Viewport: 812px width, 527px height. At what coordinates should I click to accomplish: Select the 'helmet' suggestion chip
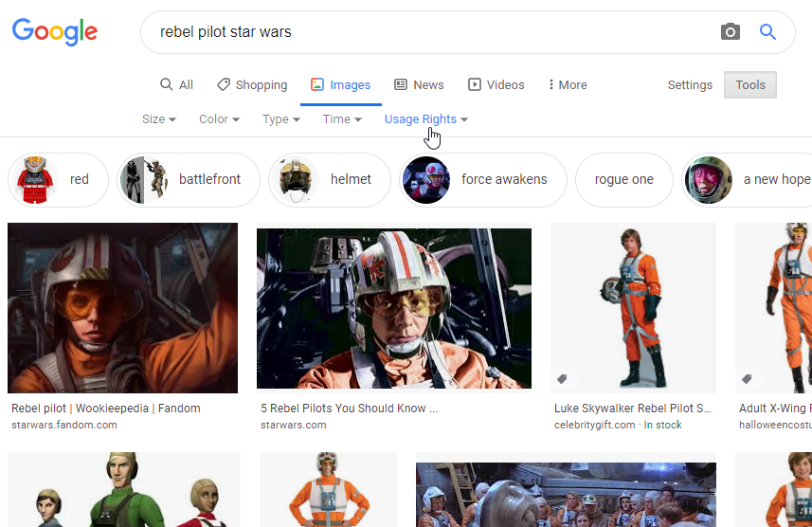330,180
